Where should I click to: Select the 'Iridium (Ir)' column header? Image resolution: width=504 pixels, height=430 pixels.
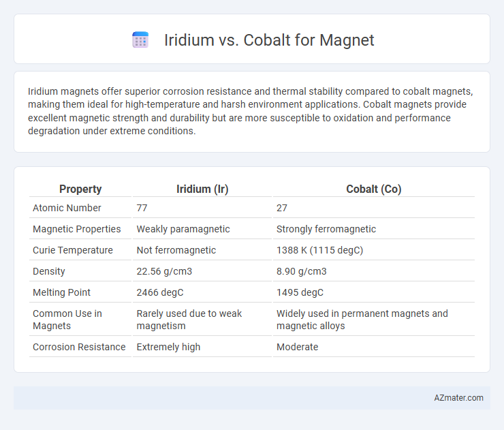point(202,189)
